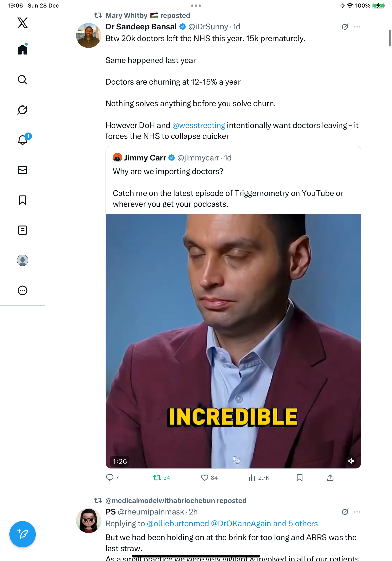Open the Search icon in sidebar

23,80
